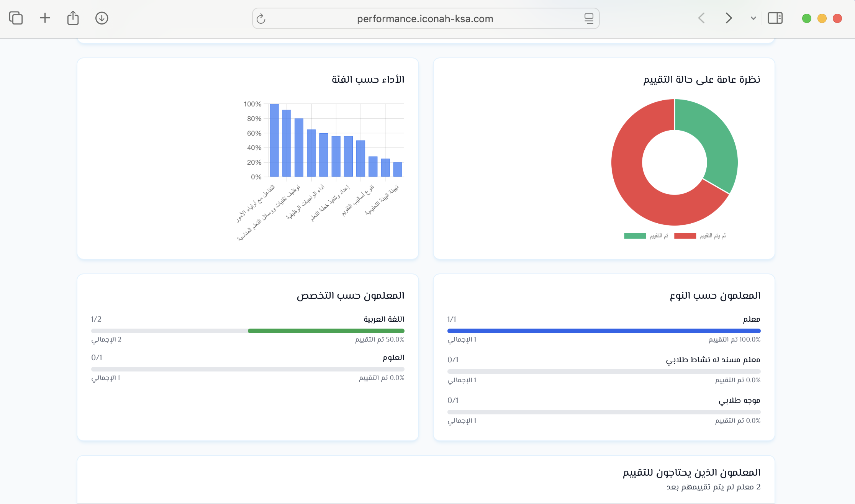Open a new tab with plus icon
This screenshot has width=855, height=504.
(x=45, y=18)
